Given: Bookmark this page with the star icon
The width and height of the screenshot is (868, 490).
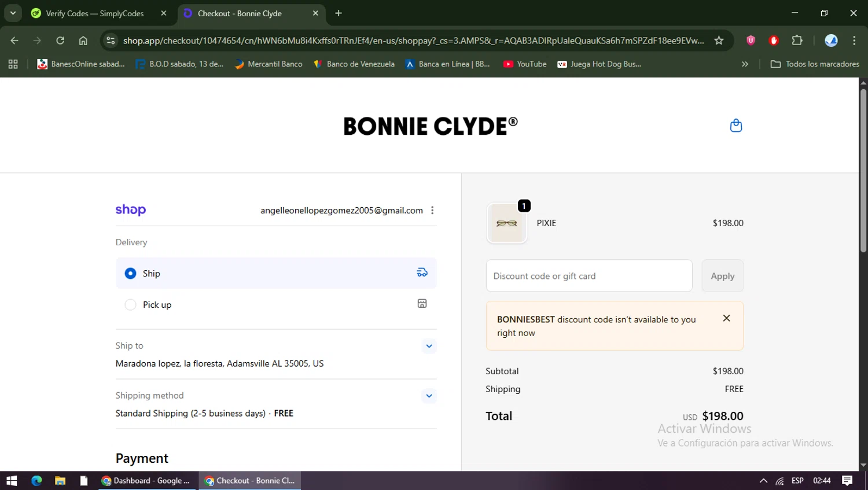Looking at the screenshot, I should point(719,40).
